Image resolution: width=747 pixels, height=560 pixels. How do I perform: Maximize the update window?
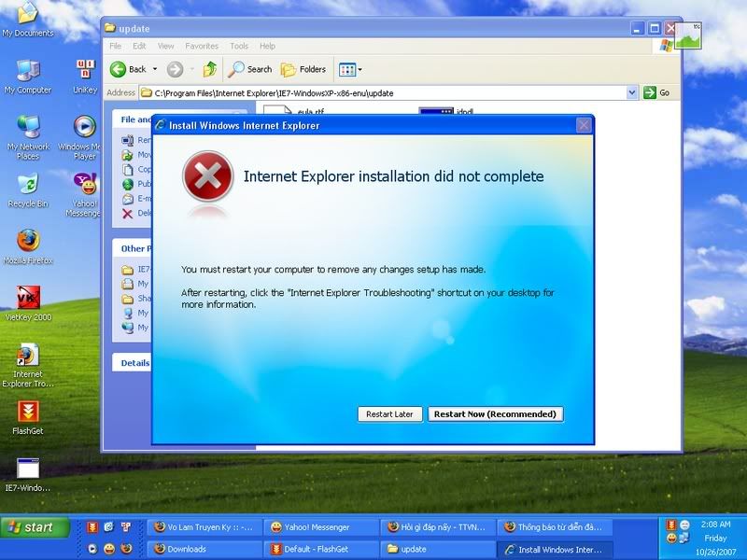[655, 29]
